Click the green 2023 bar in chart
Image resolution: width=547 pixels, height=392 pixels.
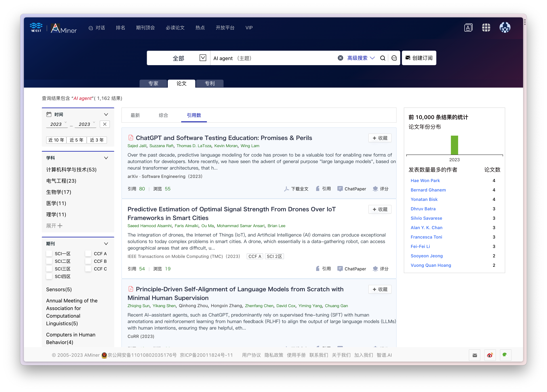pyautogui.click(x=454, y=145)
